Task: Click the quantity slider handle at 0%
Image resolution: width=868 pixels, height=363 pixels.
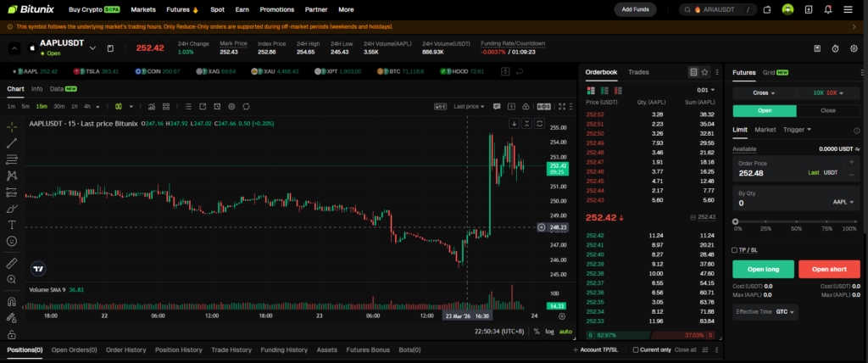Action: point(735,221)
